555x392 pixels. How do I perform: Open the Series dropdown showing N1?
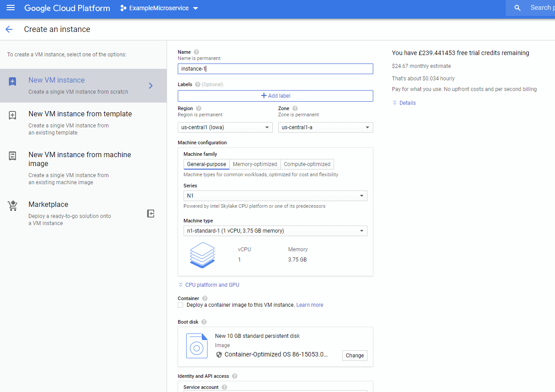point(275,196)
